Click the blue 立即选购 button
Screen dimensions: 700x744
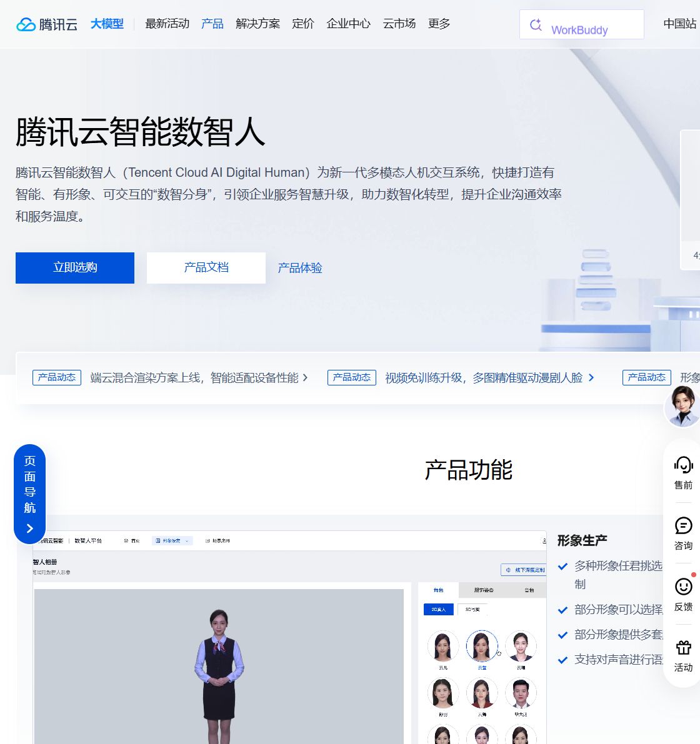75,267
